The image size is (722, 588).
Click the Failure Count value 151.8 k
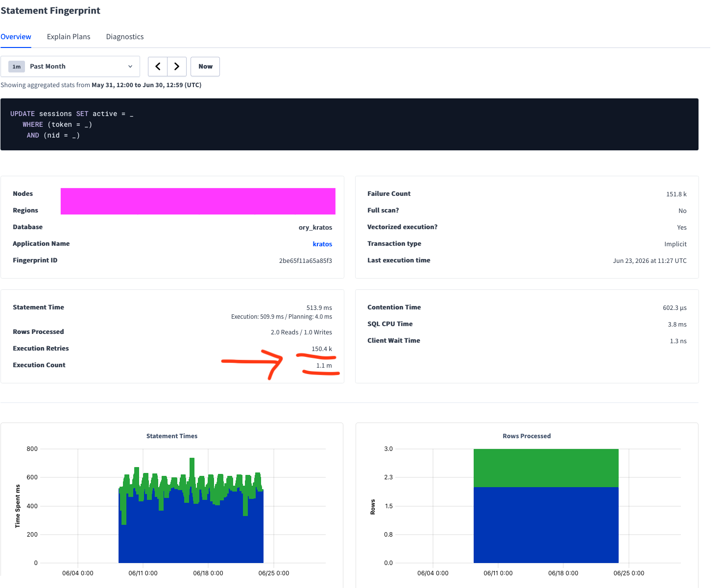point(676,194)
